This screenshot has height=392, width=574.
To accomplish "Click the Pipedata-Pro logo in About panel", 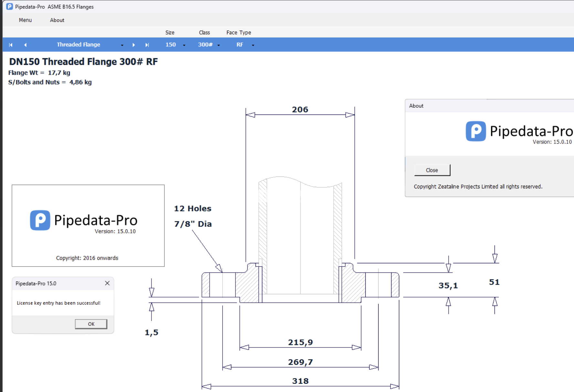I will 475,131.
